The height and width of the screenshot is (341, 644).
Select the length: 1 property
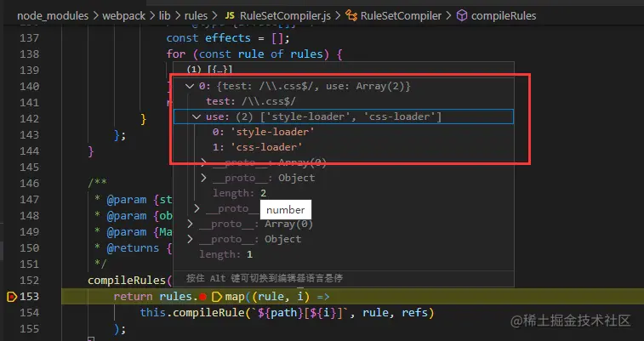pyautogui.click(x=226, y=254)
